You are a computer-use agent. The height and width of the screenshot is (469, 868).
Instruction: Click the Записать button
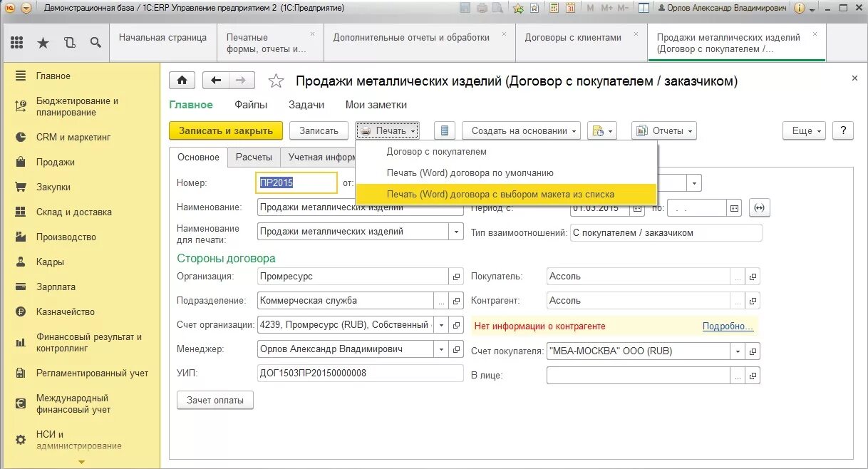click(x=319, y=130)
